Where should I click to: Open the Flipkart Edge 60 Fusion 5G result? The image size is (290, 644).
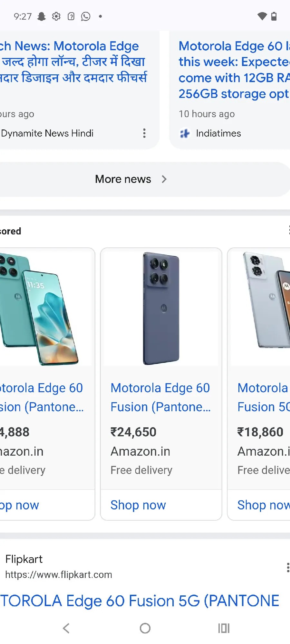coord(140,601)
